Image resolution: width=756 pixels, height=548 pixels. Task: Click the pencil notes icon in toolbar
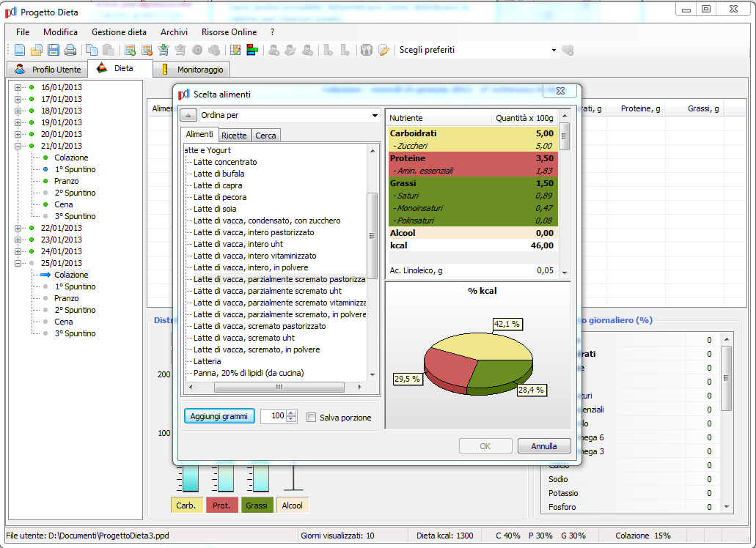point(383,51)
